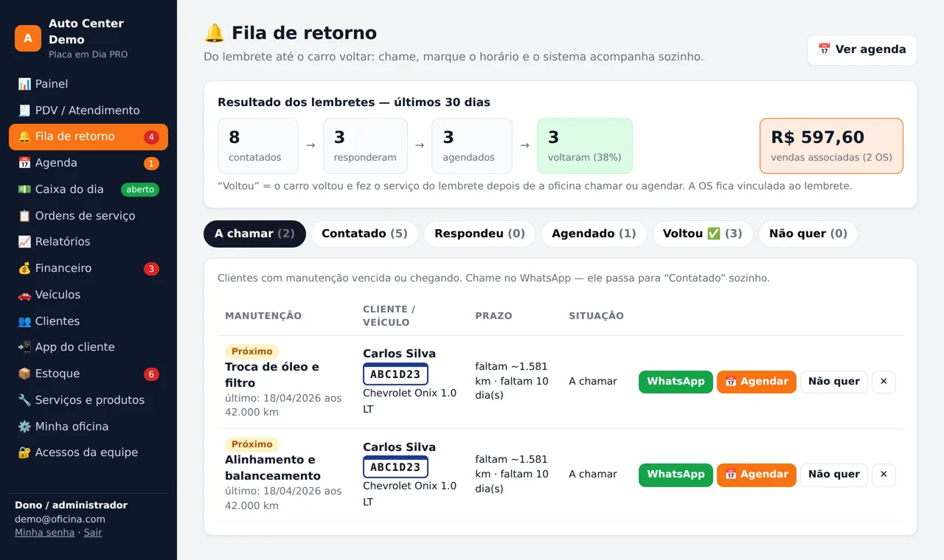Dismiss the Alinhamento e balanceamento reminder
This screenshot has width=944, height=560.
click(884, 475)
